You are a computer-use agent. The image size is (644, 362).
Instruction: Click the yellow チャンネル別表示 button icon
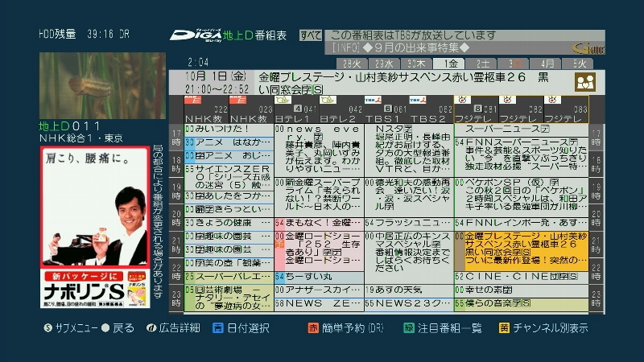click(504, 327)
